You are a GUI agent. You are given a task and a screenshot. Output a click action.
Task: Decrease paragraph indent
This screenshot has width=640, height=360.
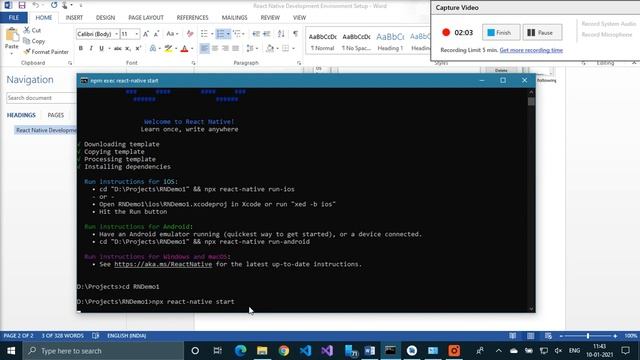[x=256, y=34]
